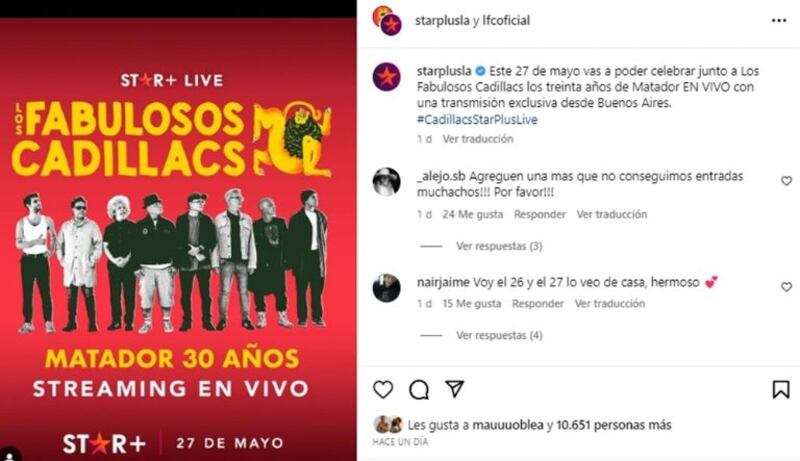Like _alejo.sb's comment heart
The image size is (800, 461).
point(786,181)
